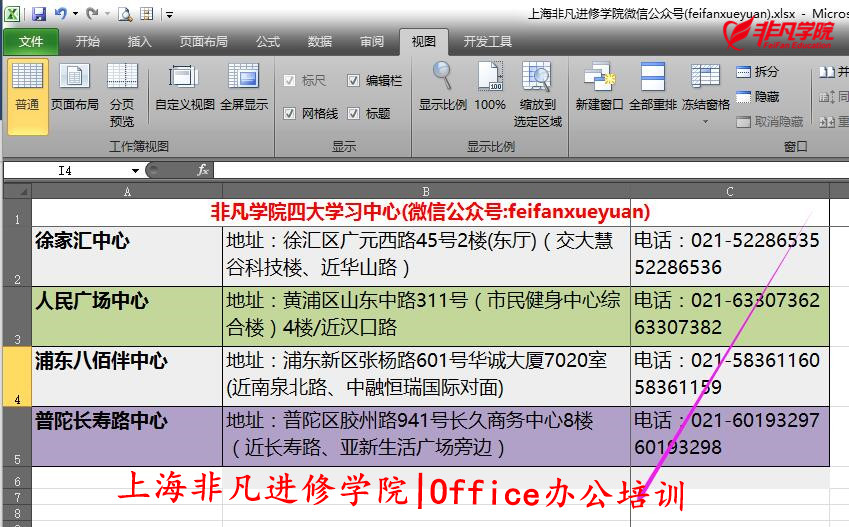Click the fx insert function button
This screenshot has height=527, width=849.
click(203, 171)
